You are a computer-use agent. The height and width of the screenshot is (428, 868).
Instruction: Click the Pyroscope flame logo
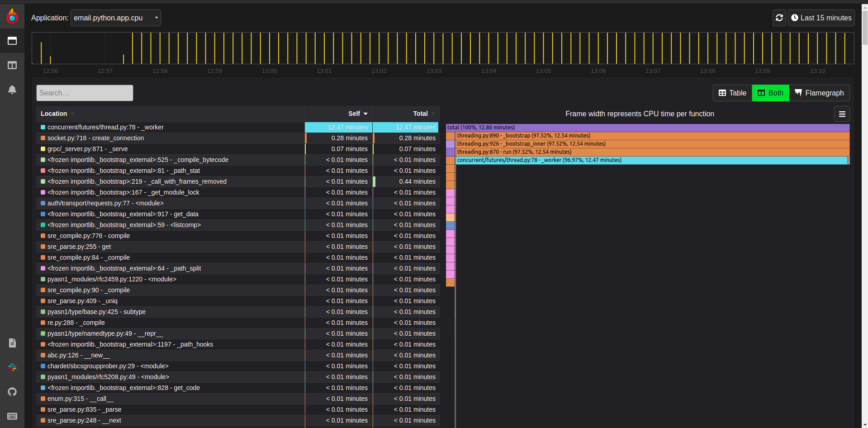[12, 17]
